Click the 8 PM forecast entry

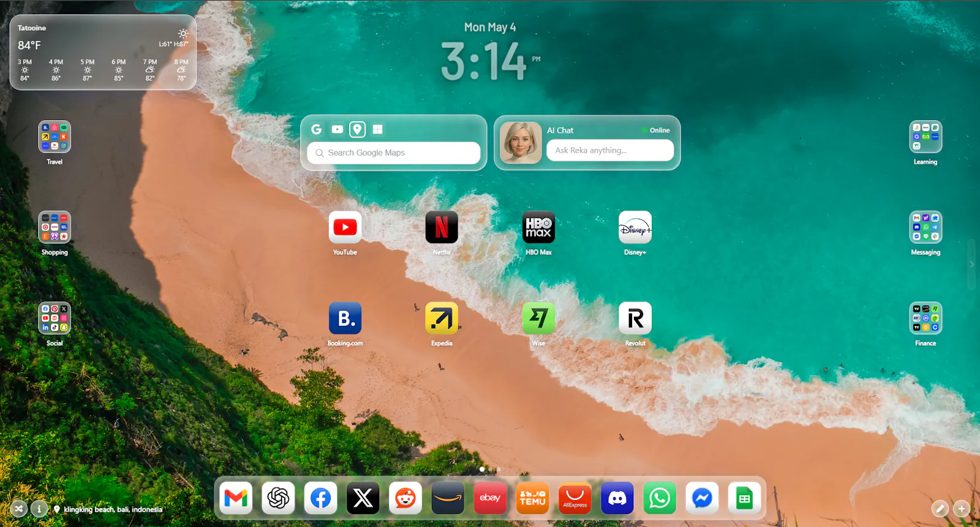(x=181, y=70)
